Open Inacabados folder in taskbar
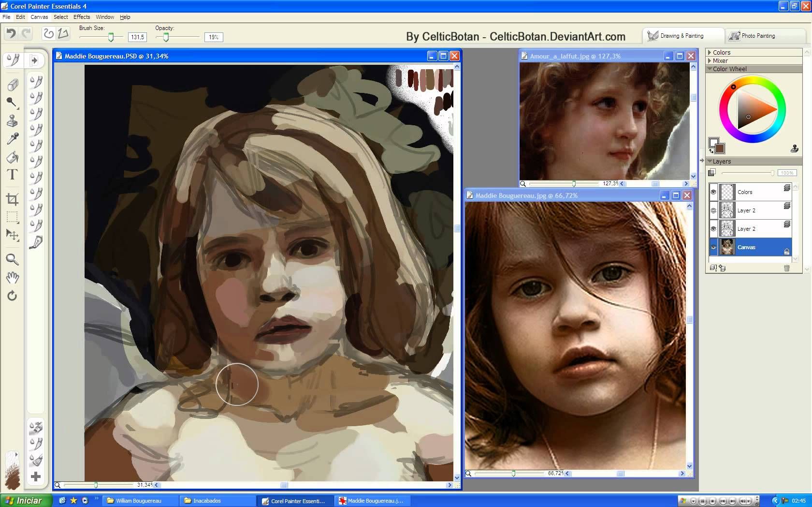Image resolution: width=812 pixels, height=507 pixels. tap(217, 501)
